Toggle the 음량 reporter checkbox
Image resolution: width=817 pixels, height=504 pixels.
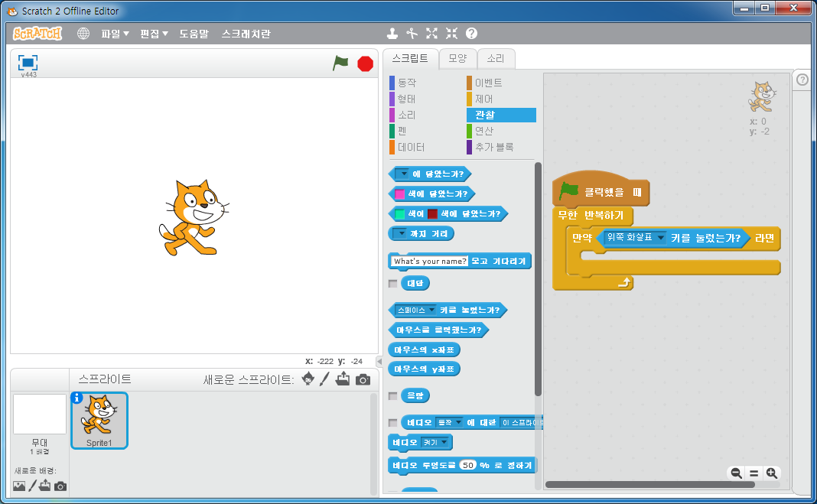pos(393,395)
